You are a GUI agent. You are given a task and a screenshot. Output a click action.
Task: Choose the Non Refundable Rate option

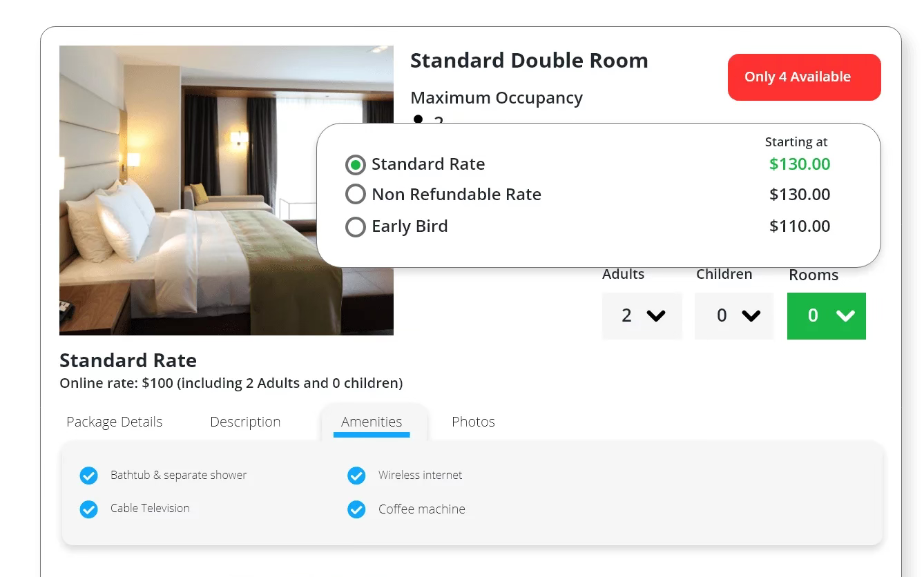click(x=355, y=195)
